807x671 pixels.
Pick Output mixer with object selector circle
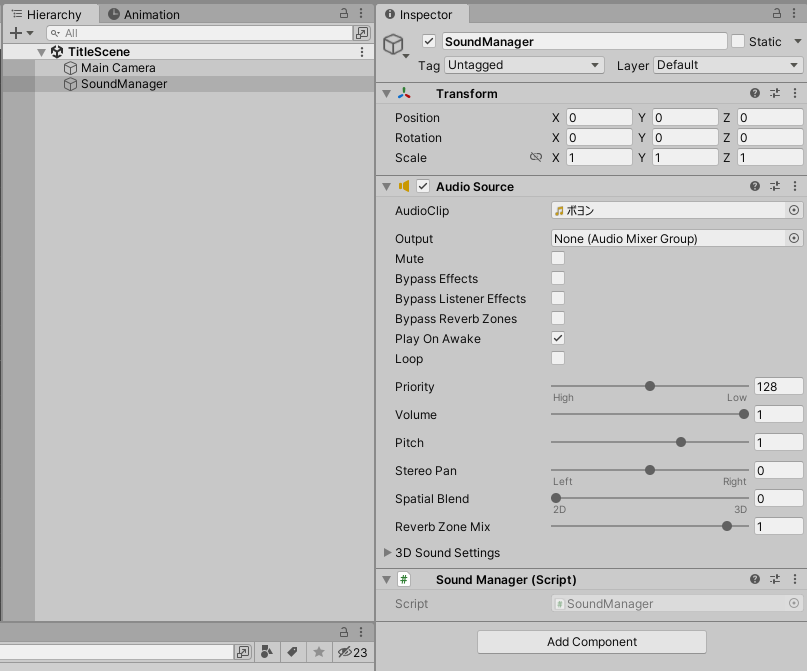794,238
